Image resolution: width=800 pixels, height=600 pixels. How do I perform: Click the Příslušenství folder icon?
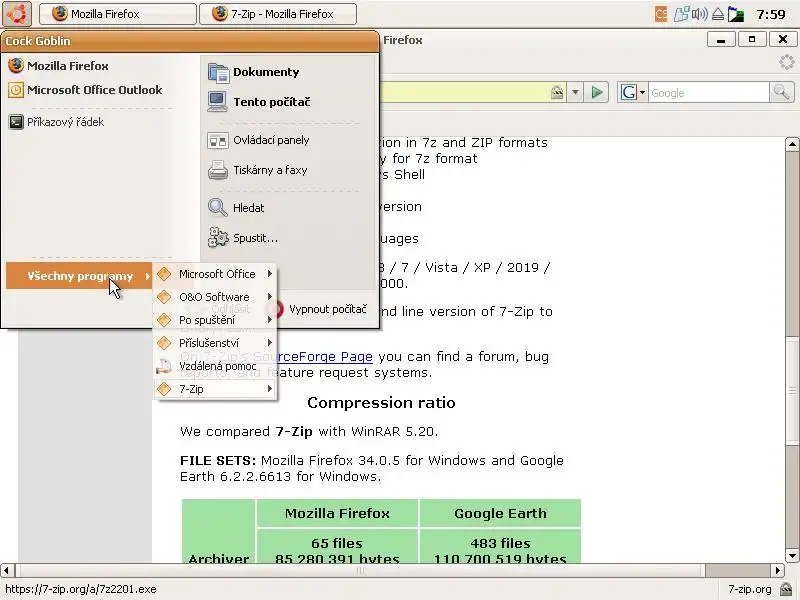(164, 343)
